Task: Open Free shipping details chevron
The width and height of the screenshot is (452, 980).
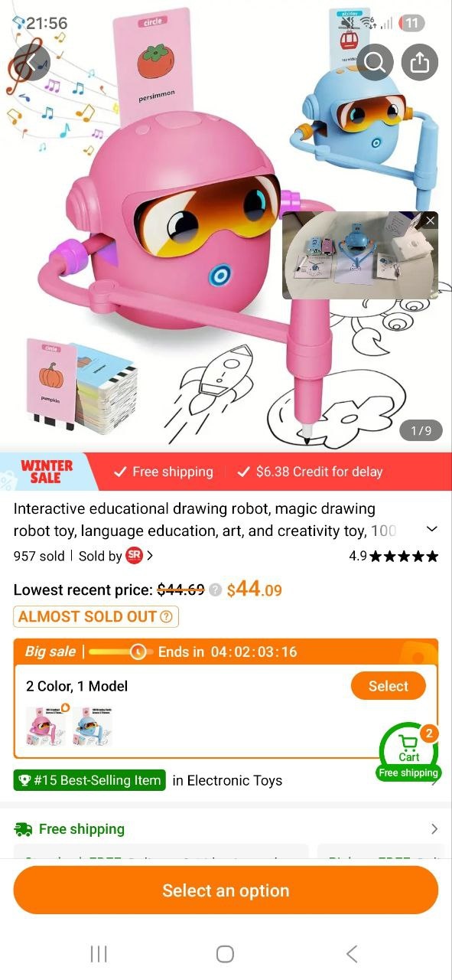Action: click(x=434, y=829)
